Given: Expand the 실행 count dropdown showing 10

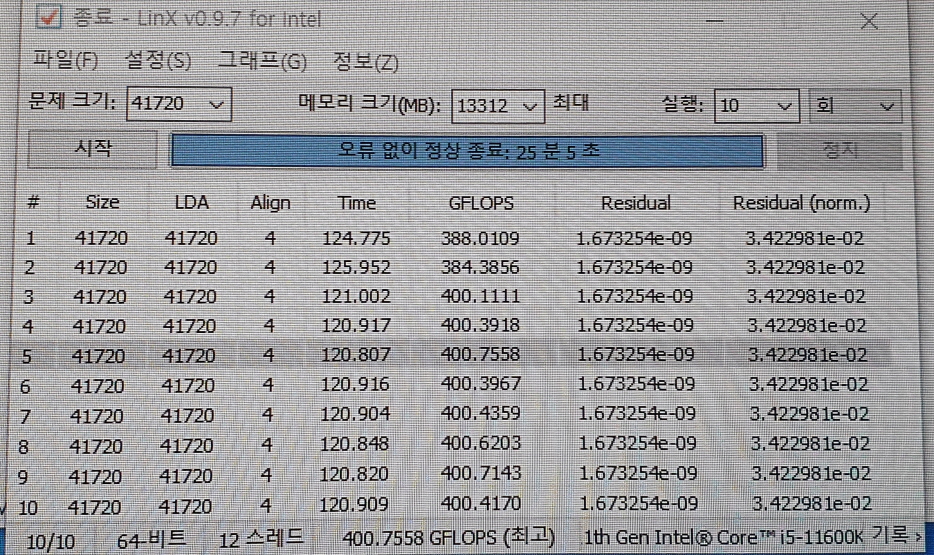Looking at the screenshot, I should (x=785, y=106).
